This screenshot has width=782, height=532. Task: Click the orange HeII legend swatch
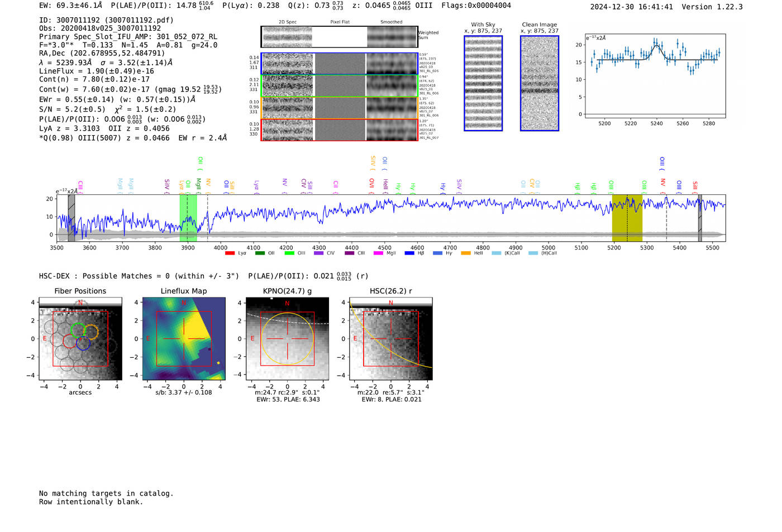[x=466, y=253]
